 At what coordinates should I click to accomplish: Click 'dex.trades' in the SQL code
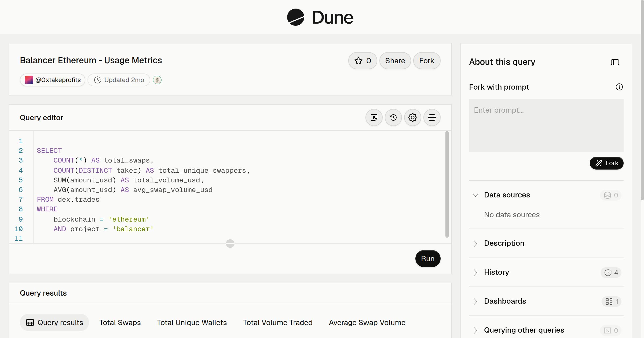[79, 200]
